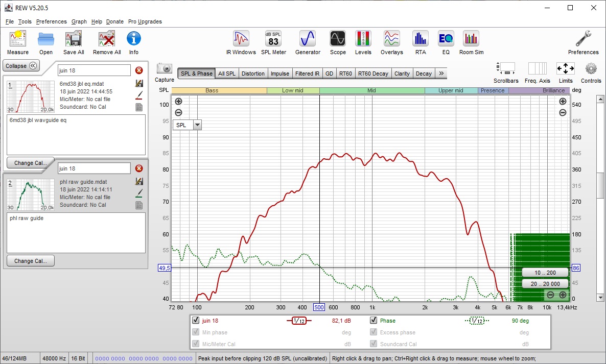Switch to the Distortion tab
Screen dimensions: 606x364
tap(253, 74)
